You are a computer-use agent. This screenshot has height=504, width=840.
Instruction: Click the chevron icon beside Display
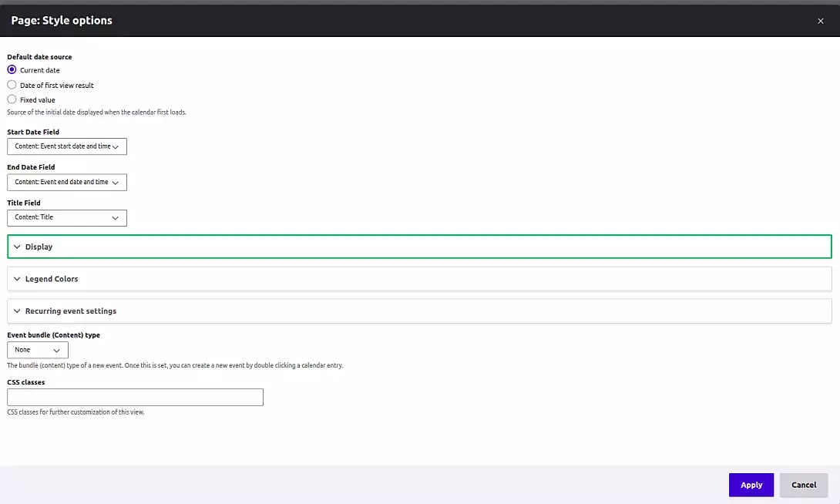17,247
